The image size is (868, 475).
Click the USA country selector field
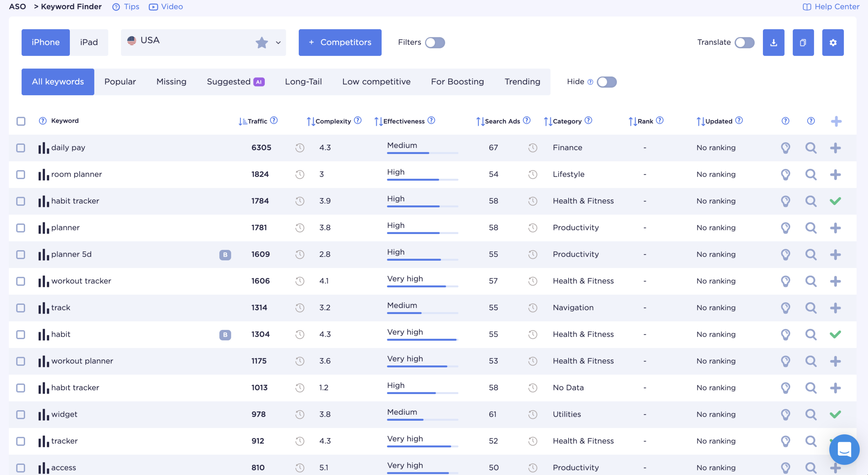tap(203, 42)
